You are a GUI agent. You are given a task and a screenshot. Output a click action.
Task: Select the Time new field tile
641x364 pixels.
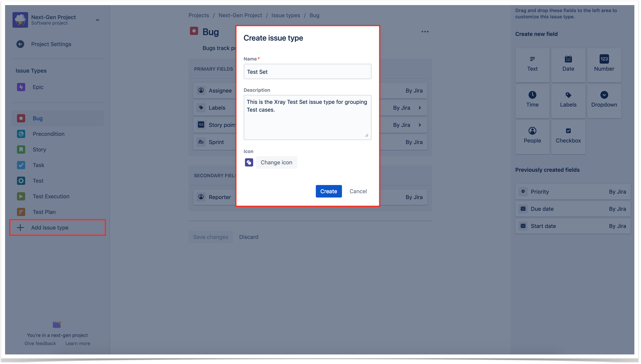(x=532, y=101)
